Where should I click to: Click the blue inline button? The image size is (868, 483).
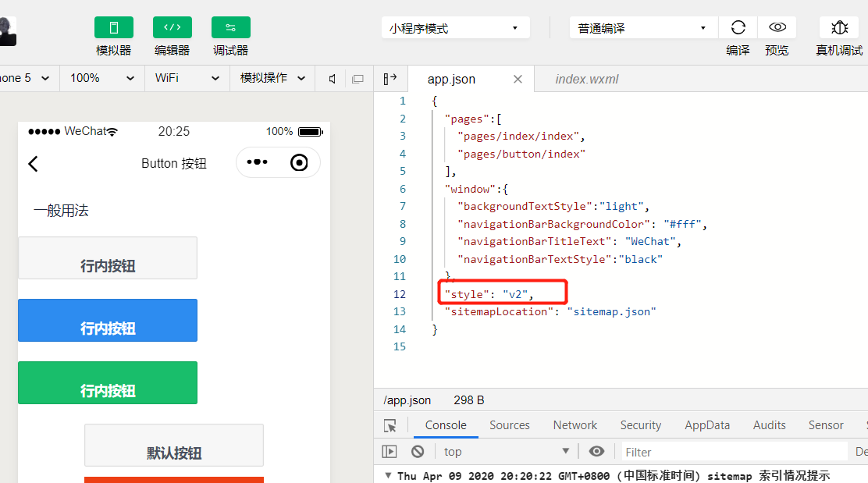108,321
